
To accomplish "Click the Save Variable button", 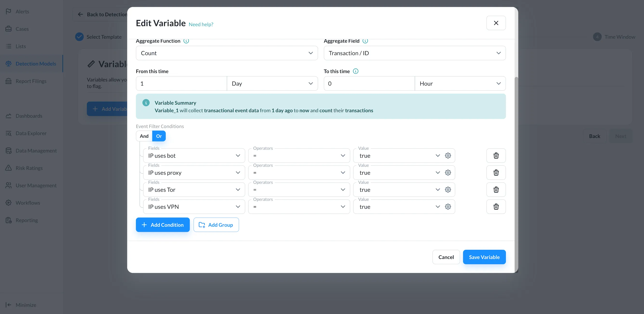I will coord(484,257).
